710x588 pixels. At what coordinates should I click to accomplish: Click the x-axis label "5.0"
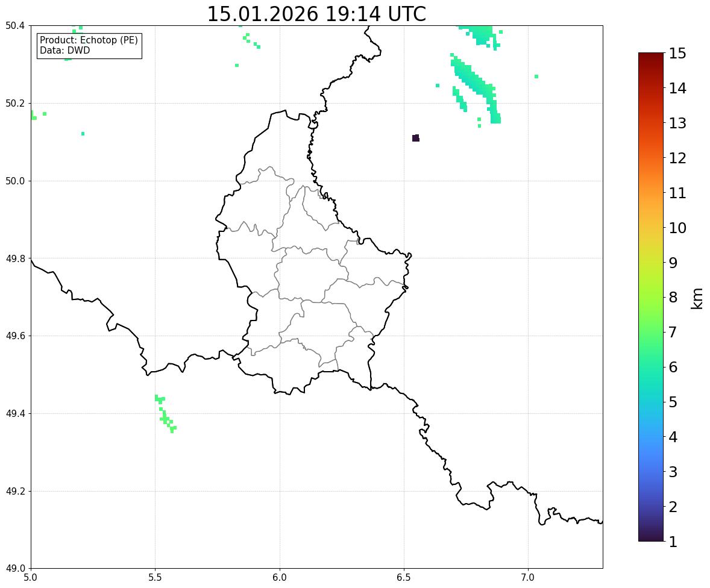click(x=31, y=578)
